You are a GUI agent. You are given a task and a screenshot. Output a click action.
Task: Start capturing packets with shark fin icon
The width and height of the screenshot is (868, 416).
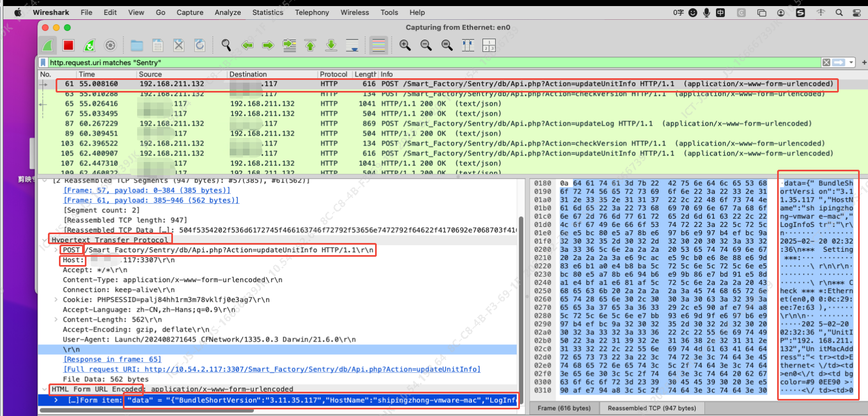[x=48, y=45]
